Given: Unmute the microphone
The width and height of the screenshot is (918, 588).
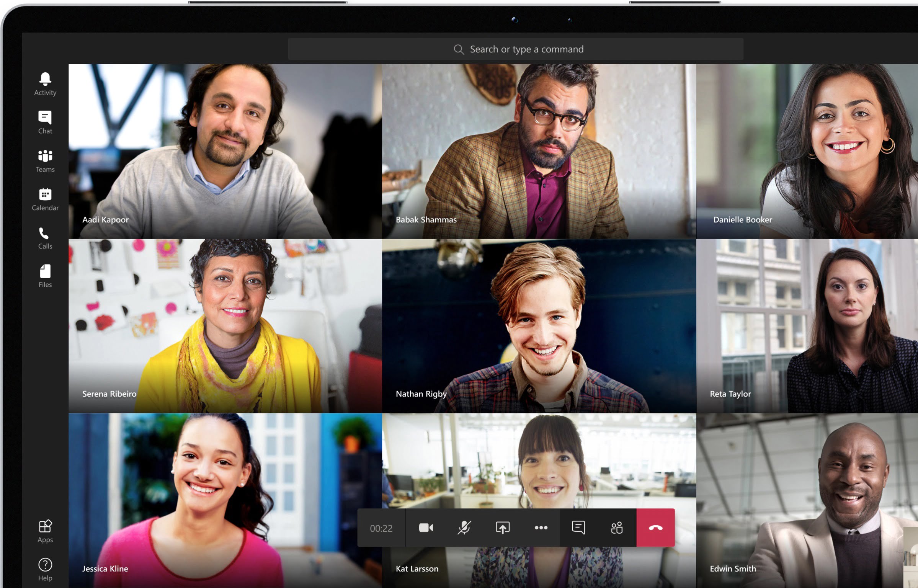Looking at the screenshot, I should point(464,528).
